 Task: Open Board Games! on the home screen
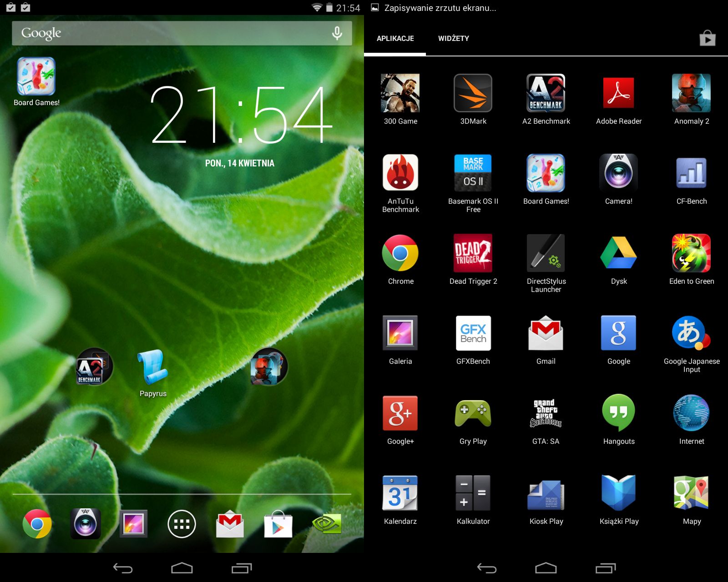click(x=36, y=76)
